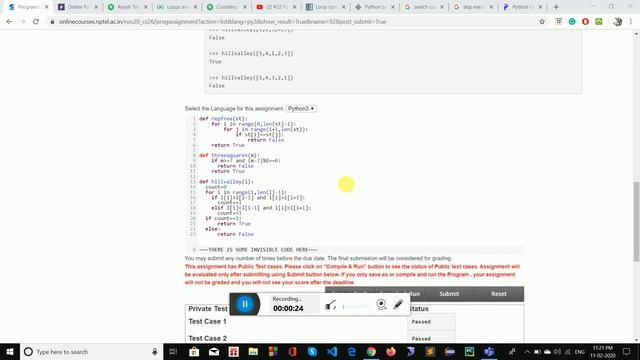Toggle the webcam icon in the recorder
This screenshot has height=360, width=640.
coord(381,304)
